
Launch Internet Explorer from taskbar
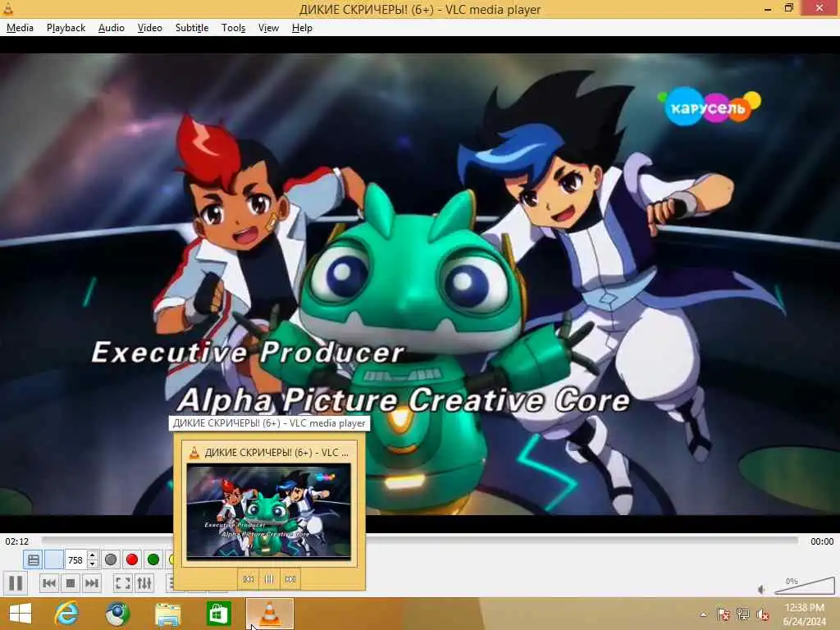click(66, 614)
